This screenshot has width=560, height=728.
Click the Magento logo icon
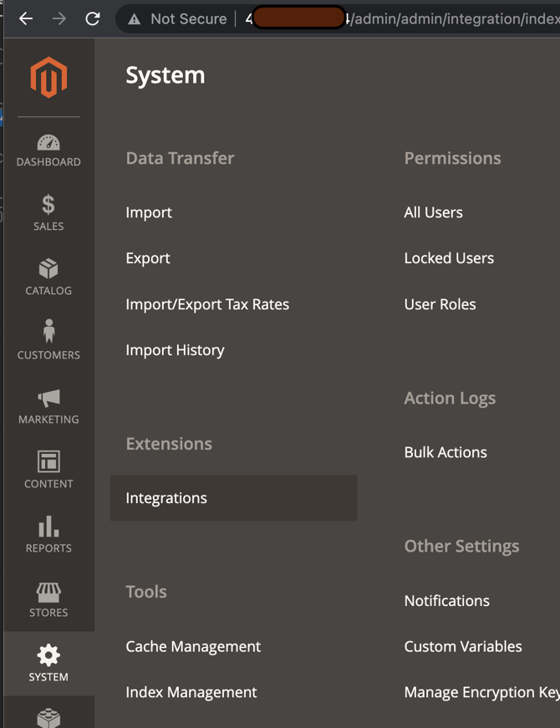pyautogui.click(x=48, y=78)
